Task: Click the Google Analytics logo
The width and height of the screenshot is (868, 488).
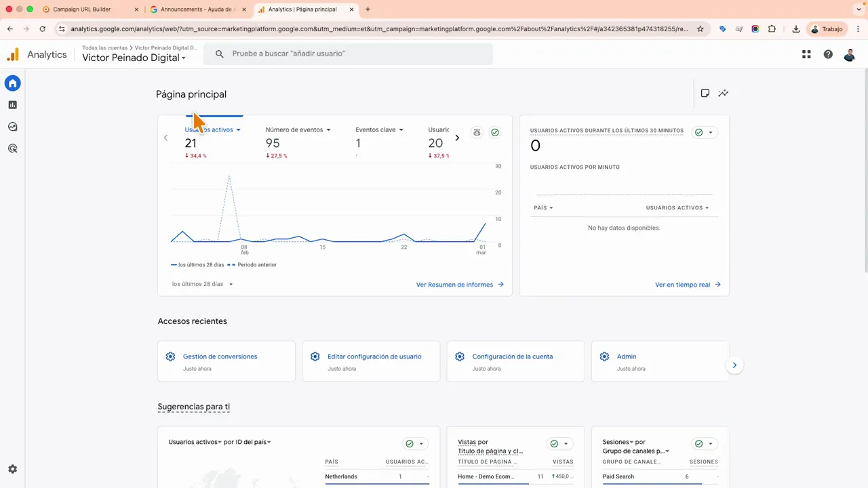Action: [13, 54]
